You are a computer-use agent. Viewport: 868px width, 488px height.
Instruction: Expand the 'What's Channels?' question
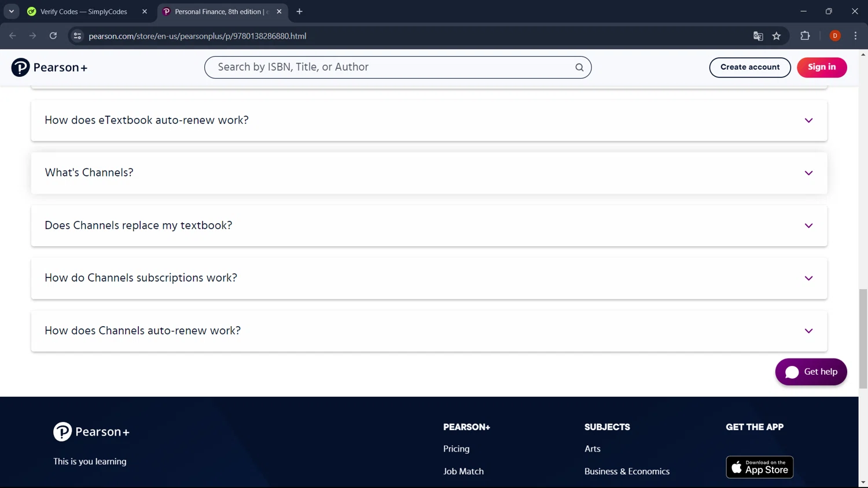pyautogui.click(x=429, y=173)
